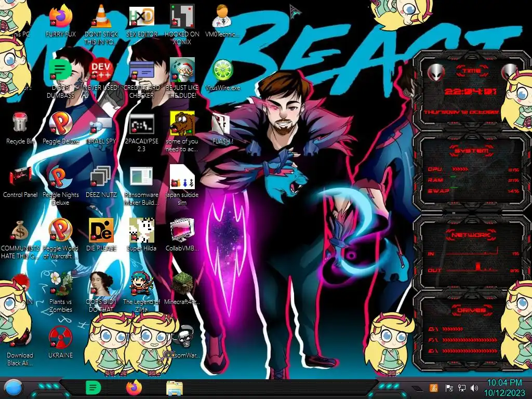
Task: Open the D FOR DUMBASS shortcut
Action: [x=60, y=70]
